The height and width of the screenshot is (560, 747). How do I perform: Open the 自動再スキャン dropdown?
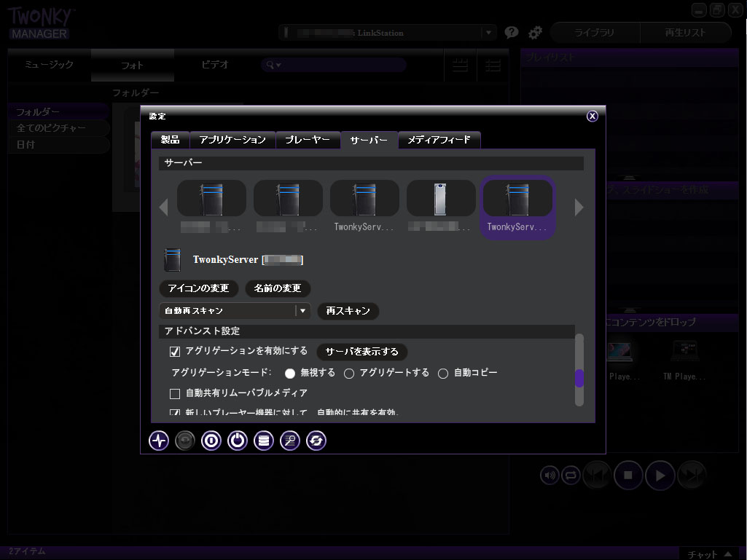click(302, 311)
